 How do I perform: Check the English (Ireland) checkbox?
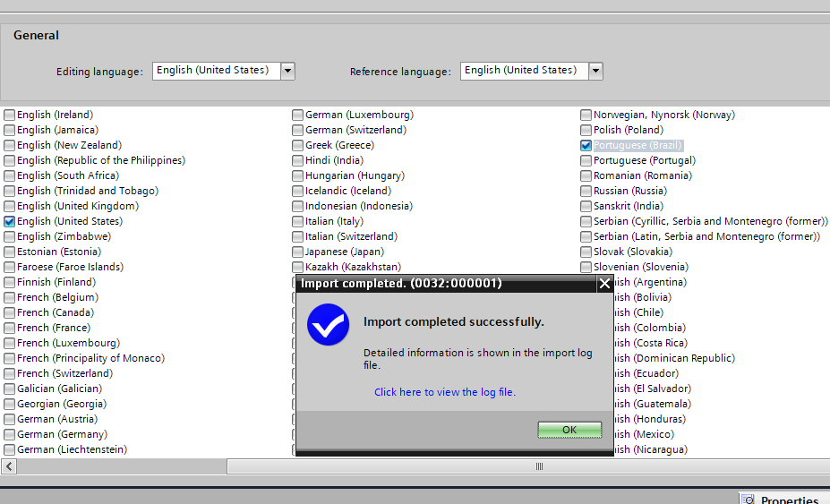pyautogui.click(x=9, y=115)
